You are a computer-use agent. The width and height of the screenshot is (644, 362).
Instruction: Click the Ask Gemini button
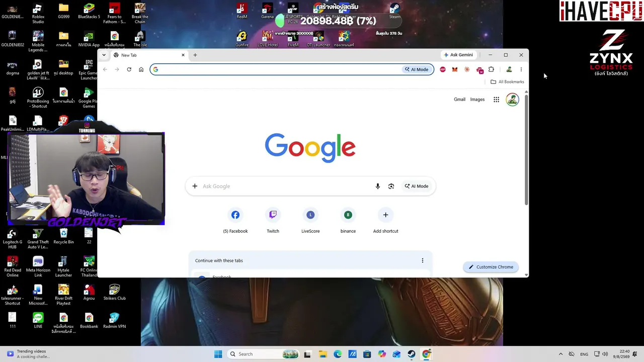pos(458,55)
